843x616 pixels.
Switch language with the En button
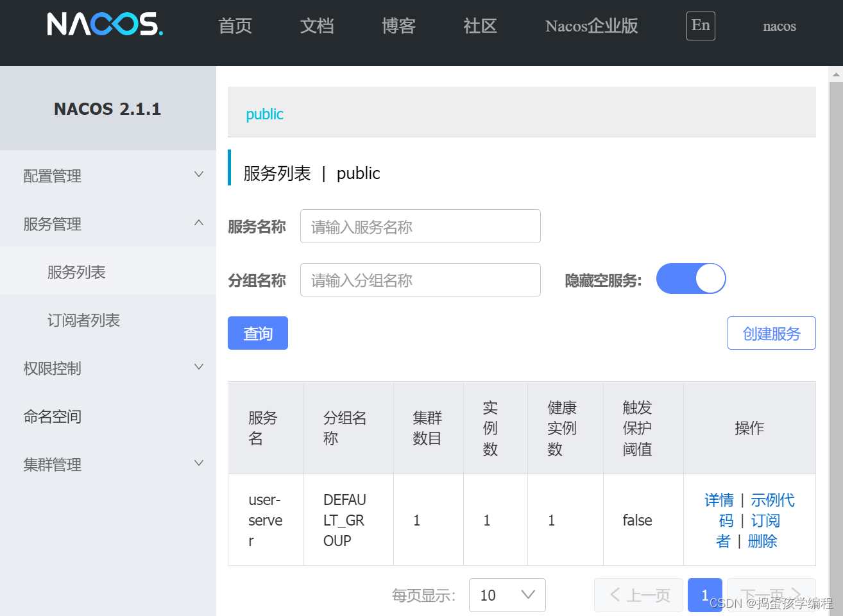click(x=701, y=26)
